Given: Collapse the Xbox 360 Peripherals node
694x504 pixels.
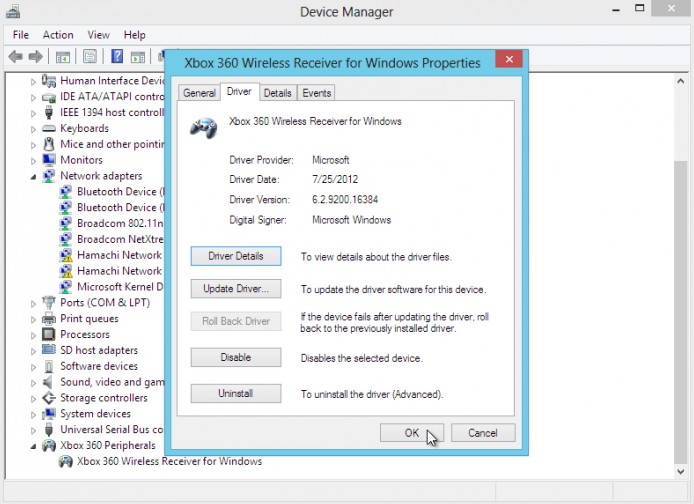Looking at the screenshot, I should (33, 446).
